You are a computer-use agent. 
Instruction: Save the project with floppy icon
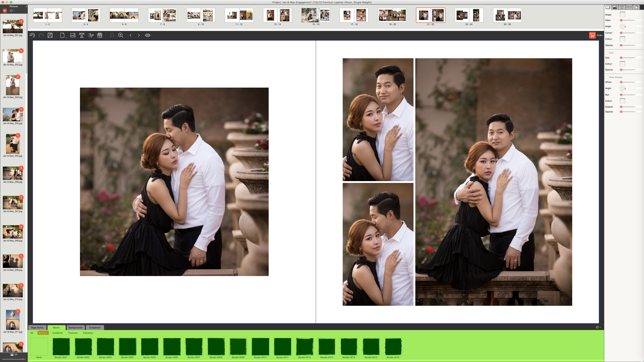tap(50, 35)
